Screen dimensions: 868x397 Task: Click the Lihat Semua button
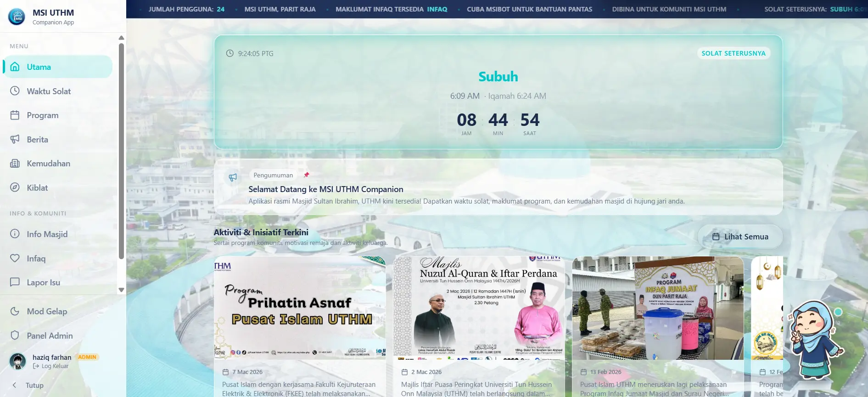[x=740, y=237]
